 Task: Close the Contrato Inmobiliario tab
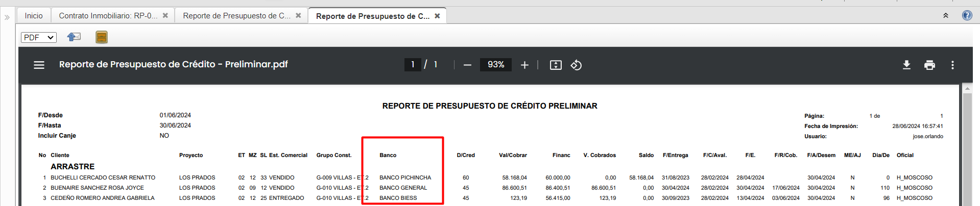(x=165, y=16)
